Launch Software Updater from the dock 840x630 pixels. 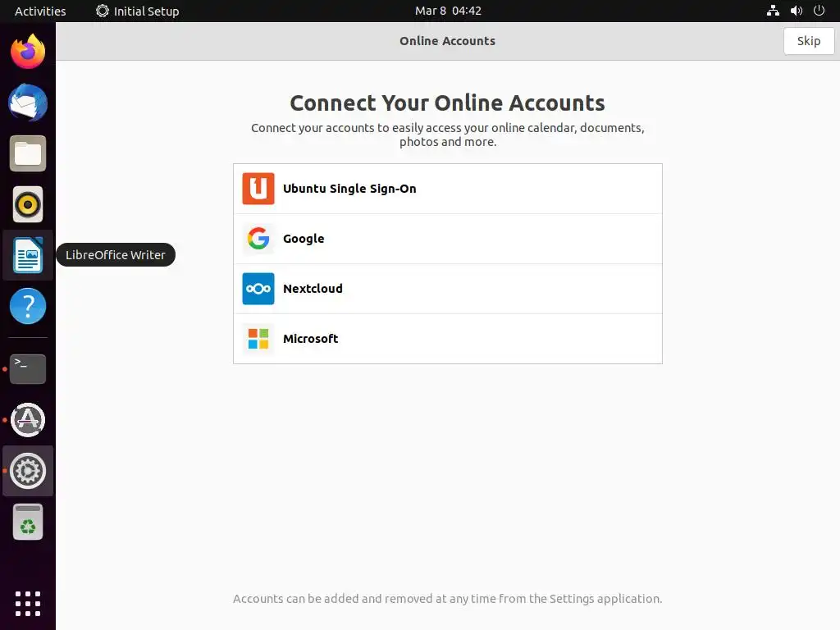(x=28, y=419)
